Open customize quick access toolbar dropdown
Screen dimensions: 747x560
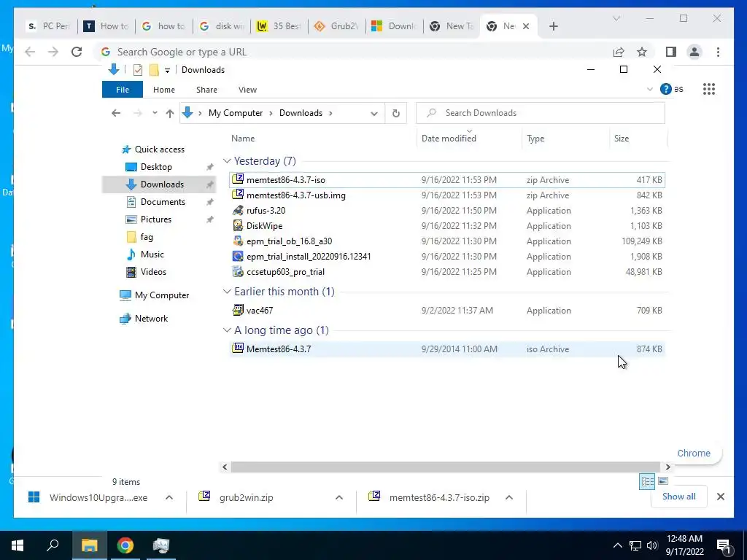tap(167, 71)
